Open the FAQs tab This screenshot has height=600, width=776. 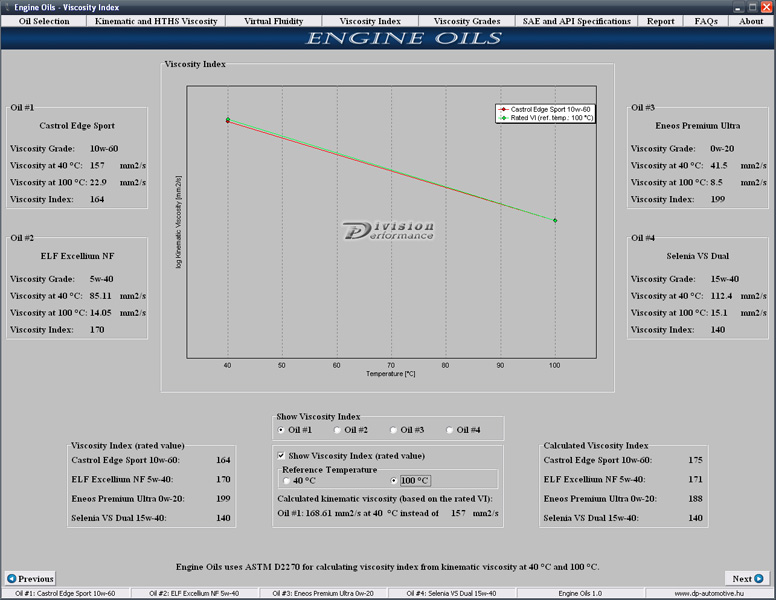(x=706, y=21)
